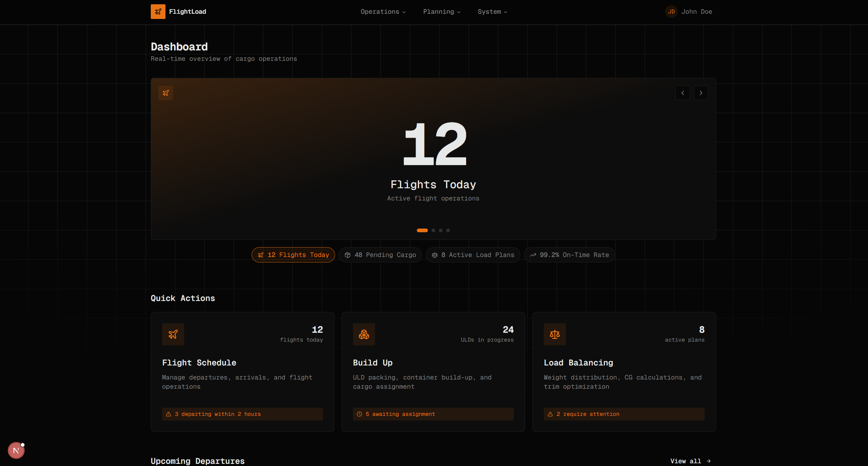
Task: Click the FlightLoad orange plane logo
Action: [x=158, y=11]
